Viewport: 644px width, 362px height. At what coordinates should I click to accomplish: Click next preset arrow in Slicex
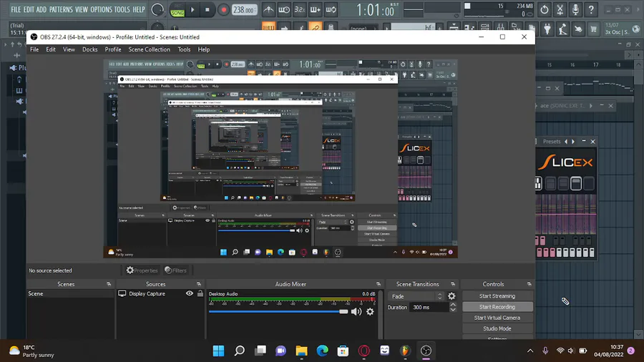point(573,141)
